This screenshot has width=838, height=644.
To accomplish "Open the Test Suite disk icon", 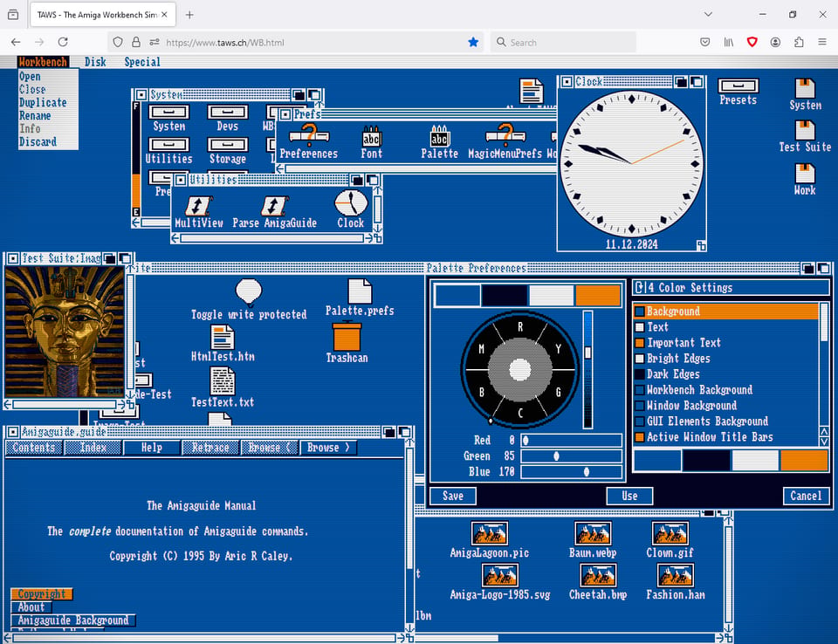I will tap(805, 136).
